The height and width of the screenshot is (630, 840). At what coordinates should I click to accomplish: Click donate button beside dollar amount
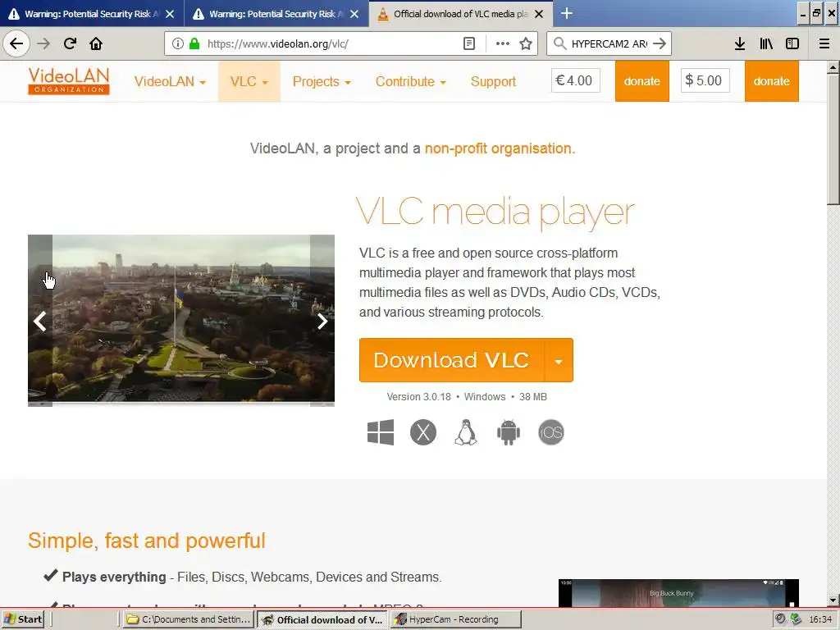coord(771,81)
